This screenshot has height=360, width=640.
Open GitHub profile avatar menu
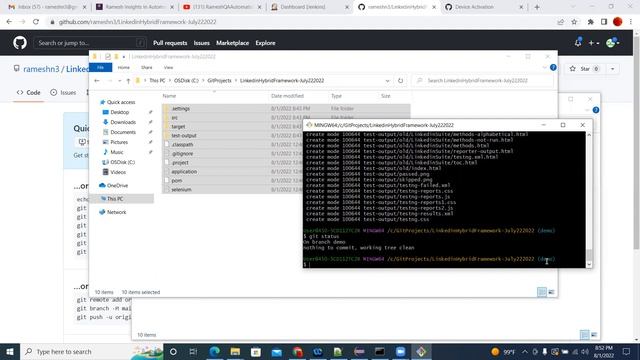(613, 42)
